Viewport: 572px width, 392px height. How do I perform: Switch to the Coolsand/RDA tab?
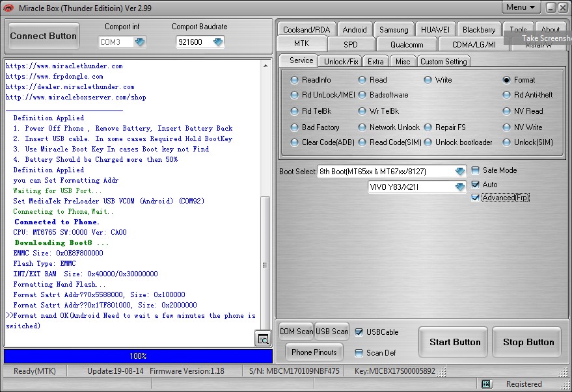306,29
